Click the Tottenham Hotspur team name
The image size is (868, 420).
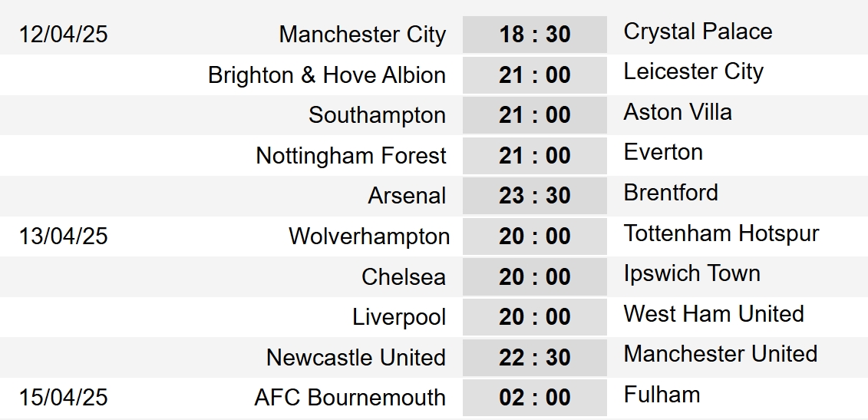(721, 233)
